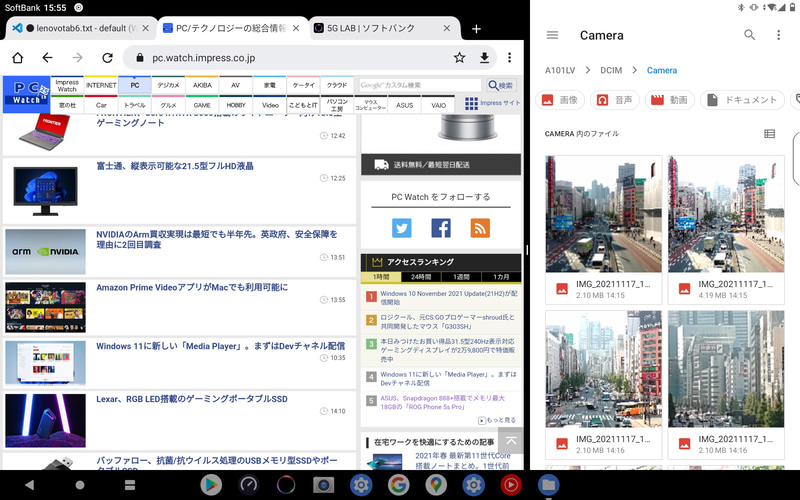Follow PC Watch on Twitter
800x500 pixels.
tap(402, 228)
